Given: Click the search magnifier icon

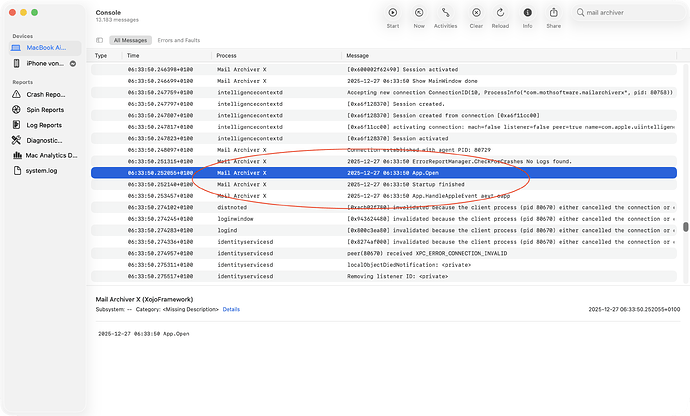Looking at the screenshot, I should click(x=580, y=12).
